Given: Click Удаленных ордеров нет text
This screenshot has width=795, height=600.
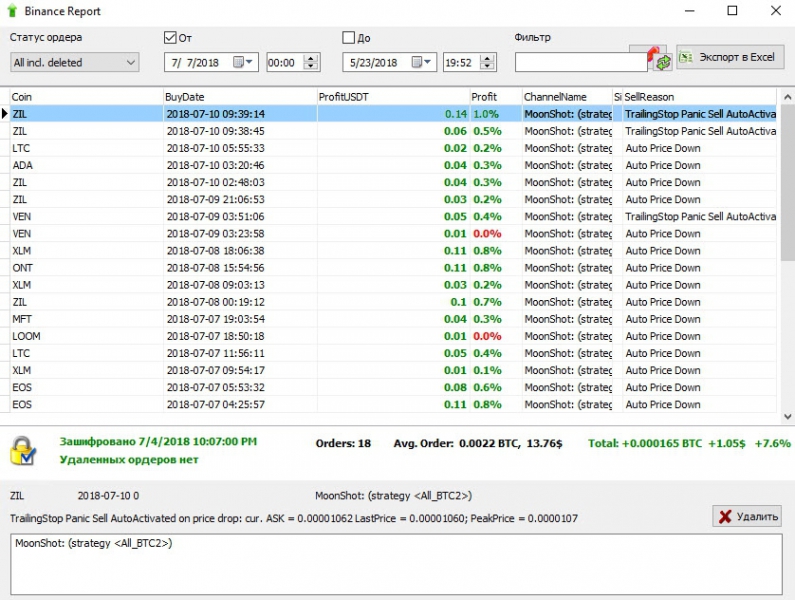Looking at the screenshot, I should pyautogui.click(x=129, y=460).
